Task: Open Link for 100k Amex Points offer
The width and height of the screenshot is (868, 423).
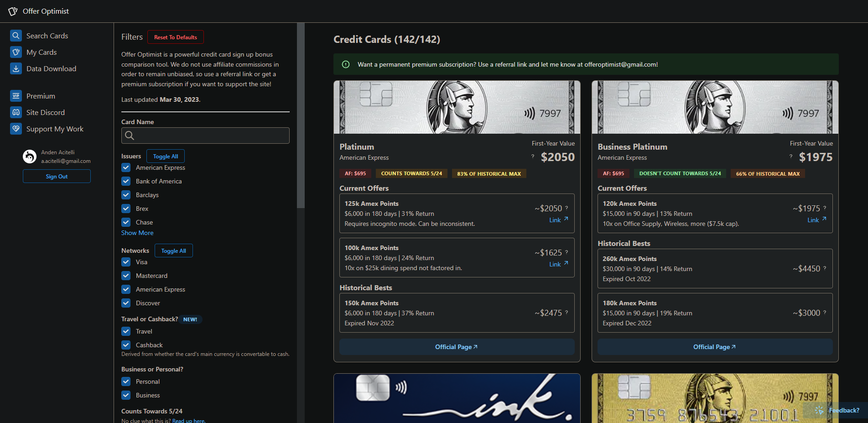Action: 559,264
